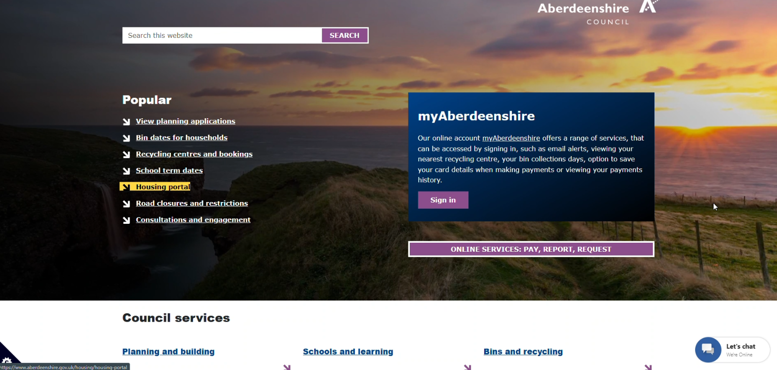Click arrow icon beside School term dates

point(126,170)
